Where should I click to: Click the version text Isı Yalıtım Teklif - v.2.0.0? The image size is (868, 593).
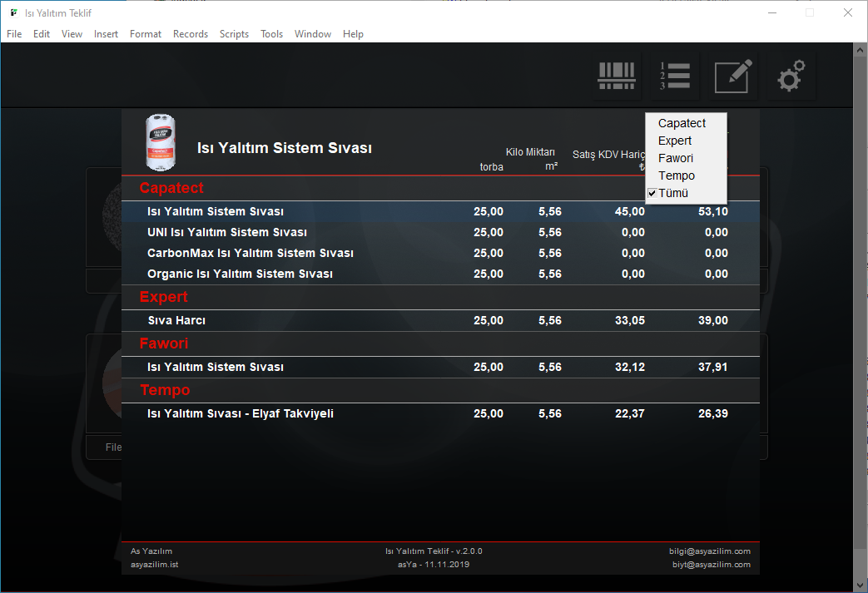[x=434, y=551]
